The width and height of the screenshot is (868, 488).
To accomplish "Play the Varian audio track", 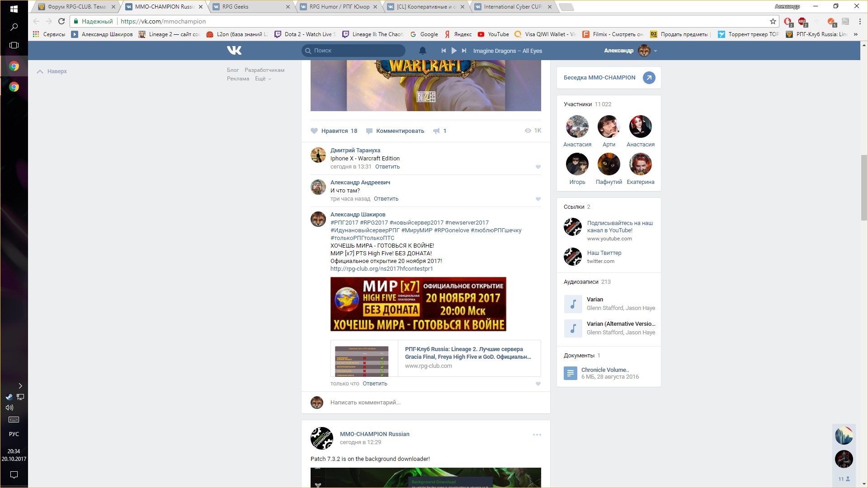I will [573, 304].
